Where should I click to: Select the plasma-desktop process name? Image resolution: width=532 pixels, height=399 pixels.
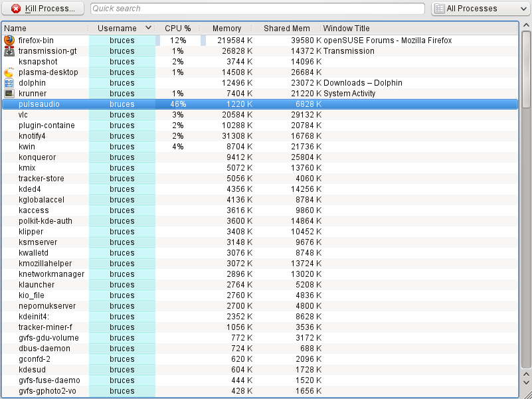coord(48,72)
